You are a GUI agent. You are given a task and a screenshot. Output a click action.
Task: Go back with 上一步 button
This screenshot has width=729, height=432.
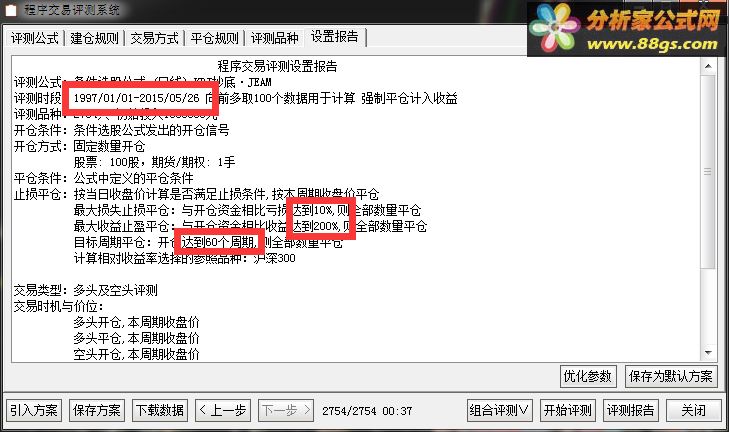223,410
